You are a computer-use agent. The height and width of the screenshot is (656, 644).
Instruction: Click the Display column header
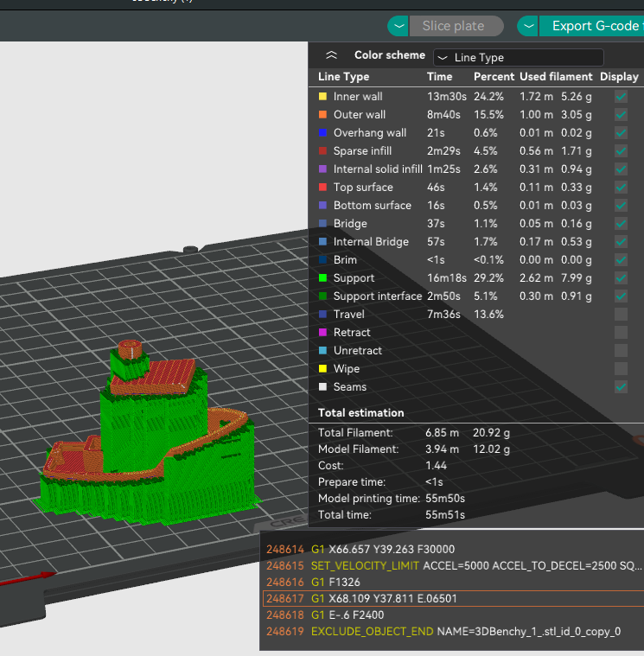[x=619, y=77]
